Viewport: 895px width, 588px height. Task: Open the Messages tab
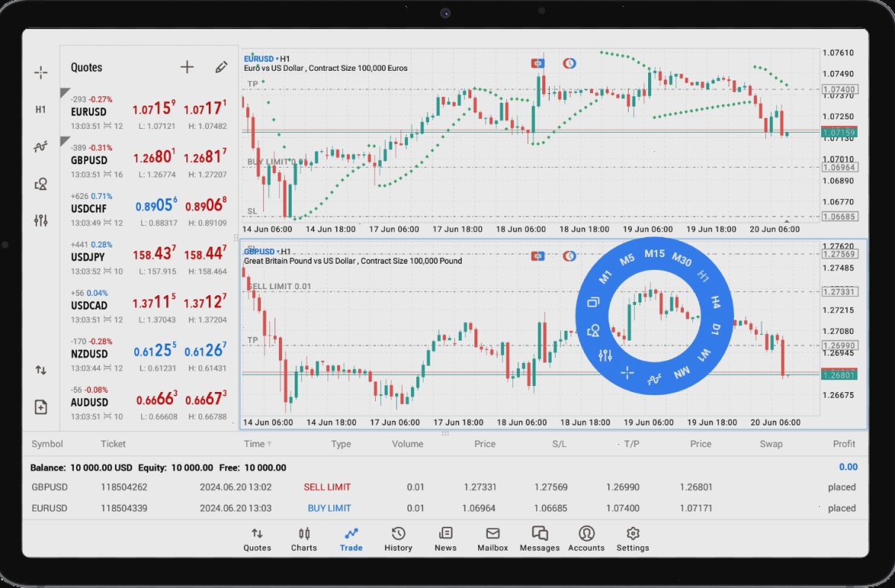(x=540, y=539)
